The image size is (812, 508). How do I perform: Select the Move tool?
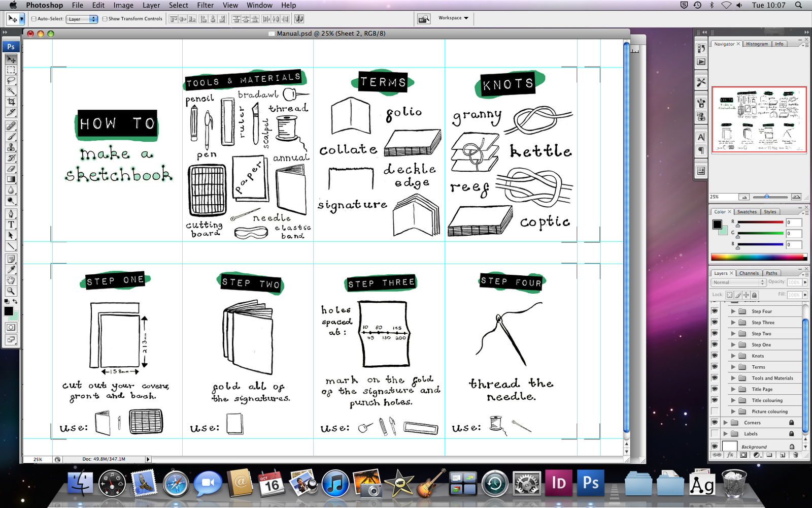(x=11, y=60)
